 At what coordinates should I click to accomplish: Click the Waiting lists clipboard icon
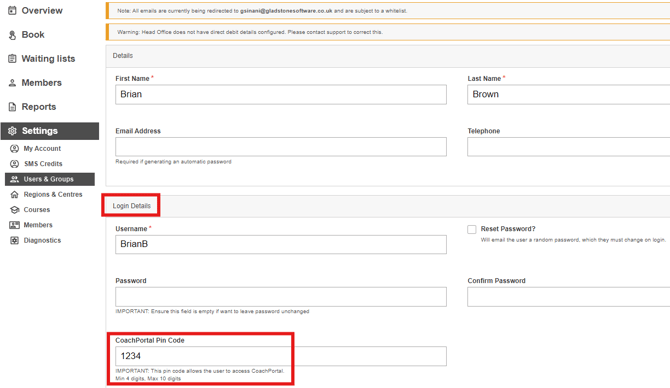click(x=12, y=59)
